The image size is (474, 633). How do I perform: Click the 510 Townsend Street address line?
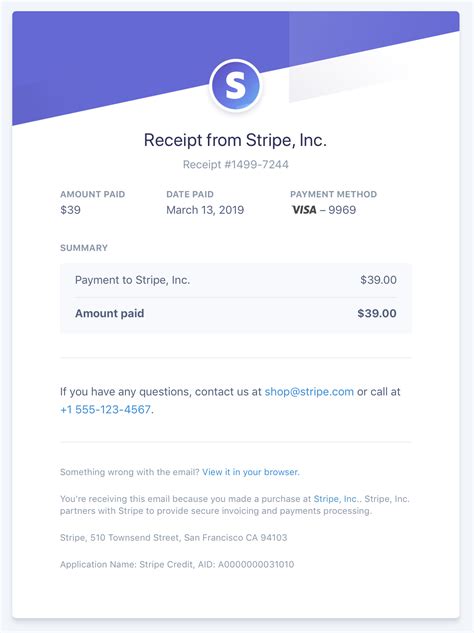174,538
